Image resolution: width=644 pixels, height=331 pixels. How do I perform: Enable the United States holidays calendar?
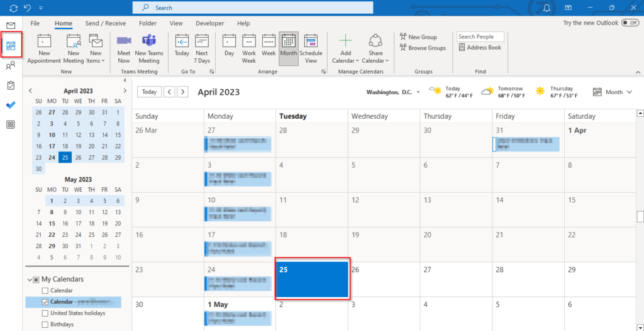(x=45, y=313)
